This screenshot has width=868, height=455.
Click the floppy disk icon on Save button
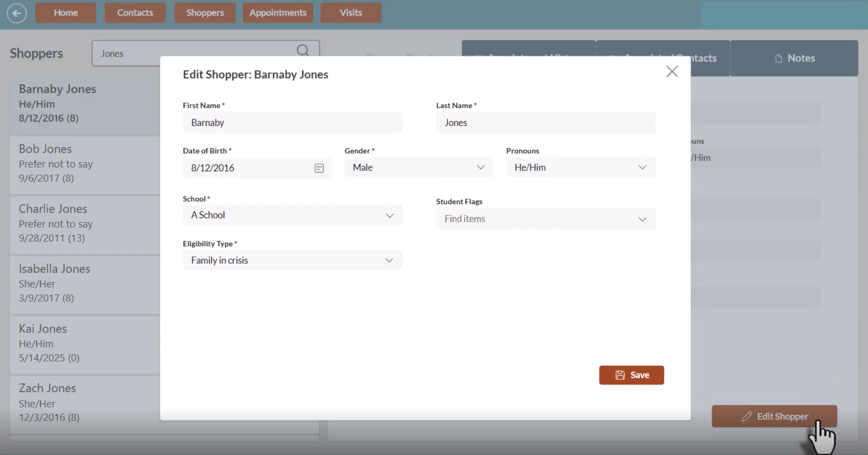pyautogui.click(x=620, y=375)
